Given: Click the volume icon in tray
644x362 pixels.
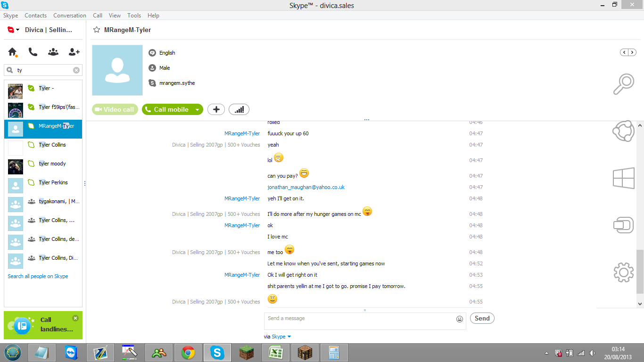Looking at the screenshot, I should [x=592, y=353].
